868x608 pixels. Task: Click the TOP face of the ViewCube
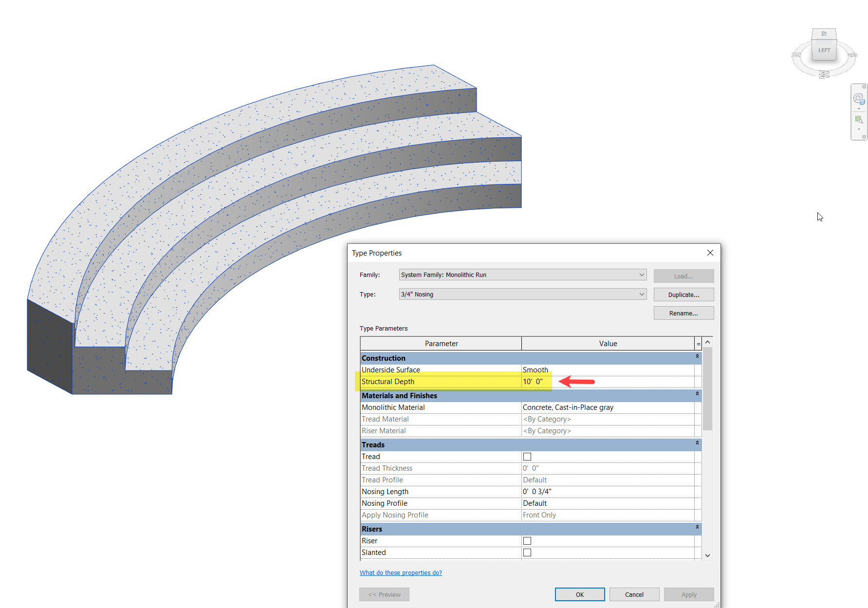[824, 34]
